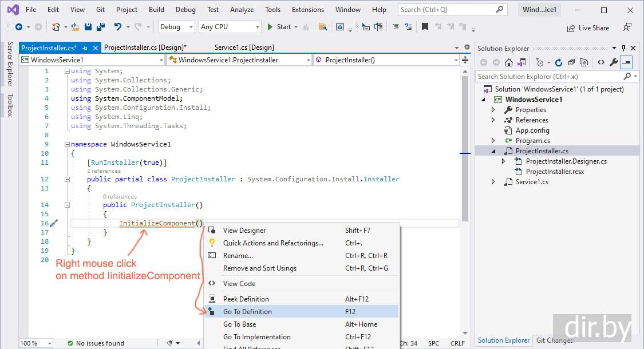Expand the References node in the tree

point(493,120)
